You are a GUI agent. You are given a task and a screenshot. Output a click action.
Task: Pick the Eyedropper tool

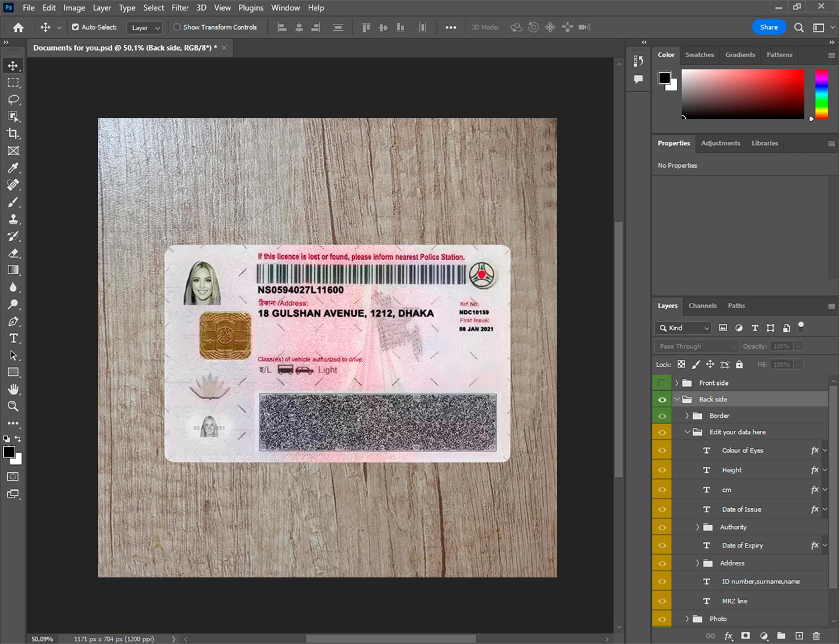tap(13, 168)
